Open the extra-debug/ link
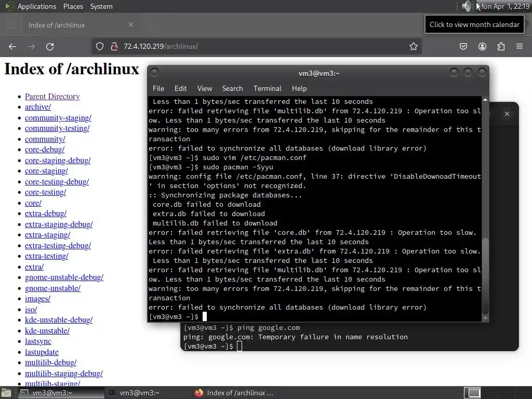 tap(46, 214)
